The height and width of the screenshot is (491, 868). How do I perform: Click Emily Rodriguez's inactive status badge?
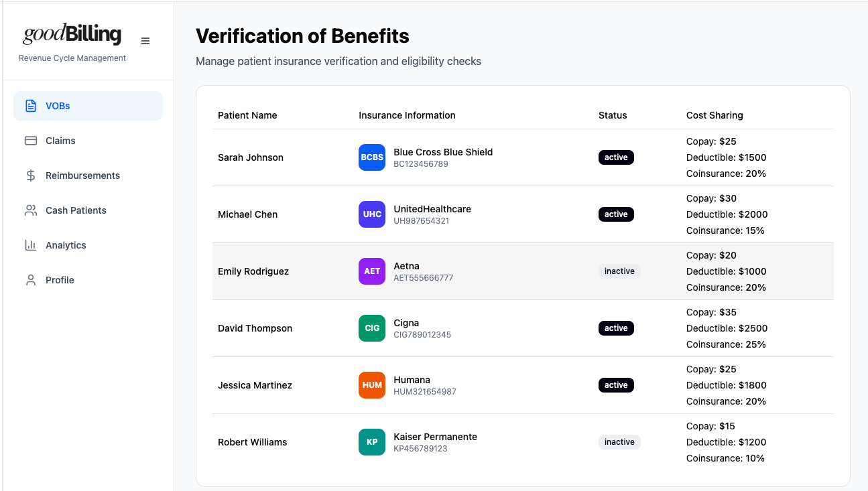pos(619,271)
